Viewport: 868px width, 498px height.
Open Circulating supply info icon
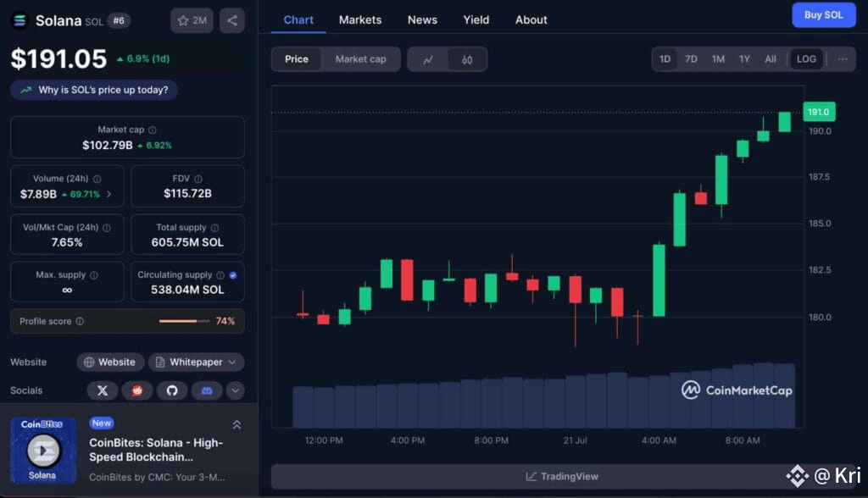point(220,275)
